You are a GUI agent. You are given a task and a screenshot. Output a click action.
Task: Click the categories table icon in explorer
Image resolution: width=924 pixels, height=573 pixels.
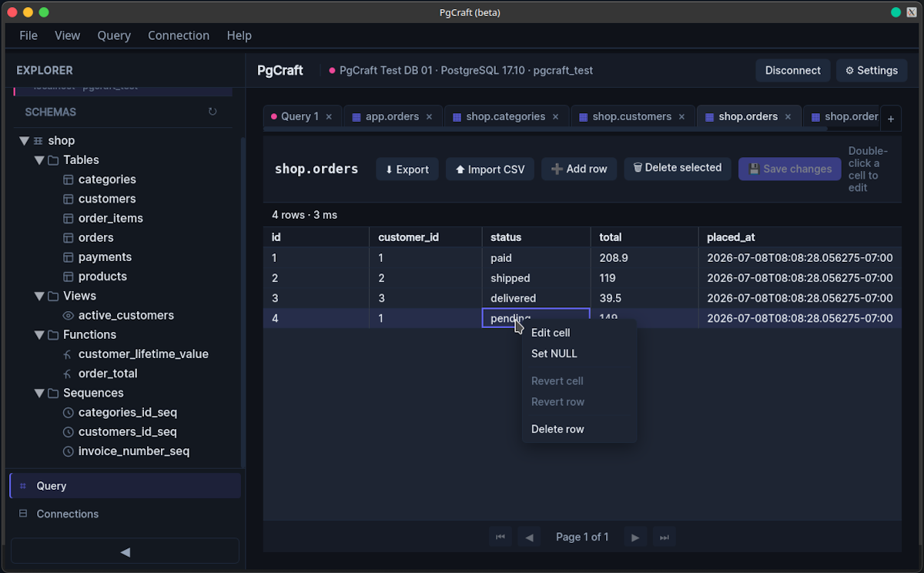click(68, 179)
